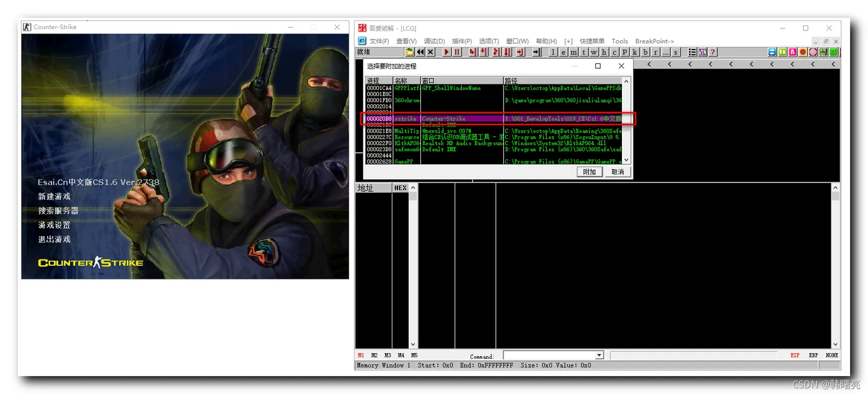The width and height of the screenshot is (868, 394).
Task: Sort by 进程 column header
Action: point(379,81)
